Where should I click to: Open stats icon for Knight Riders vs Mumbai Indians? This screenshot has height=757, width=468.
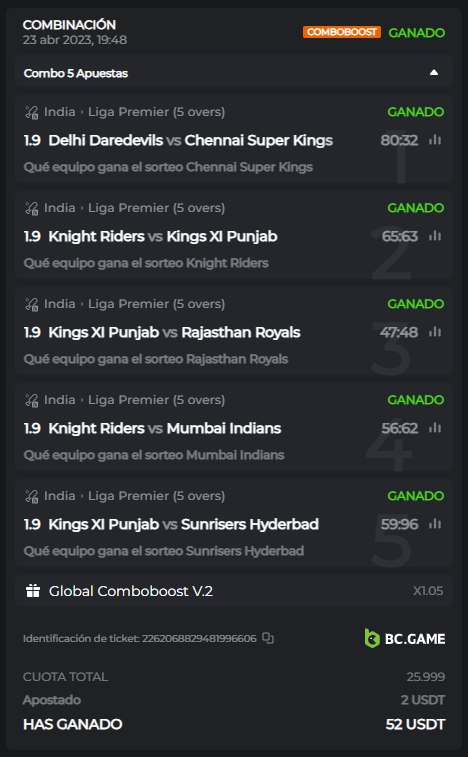tap(435, 428)
